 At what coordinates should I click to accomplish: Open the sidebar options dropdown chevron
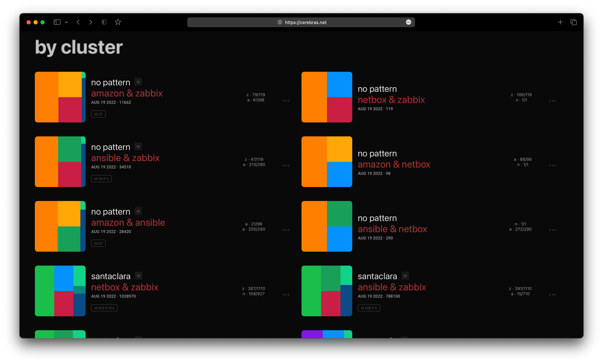[66, 22]
